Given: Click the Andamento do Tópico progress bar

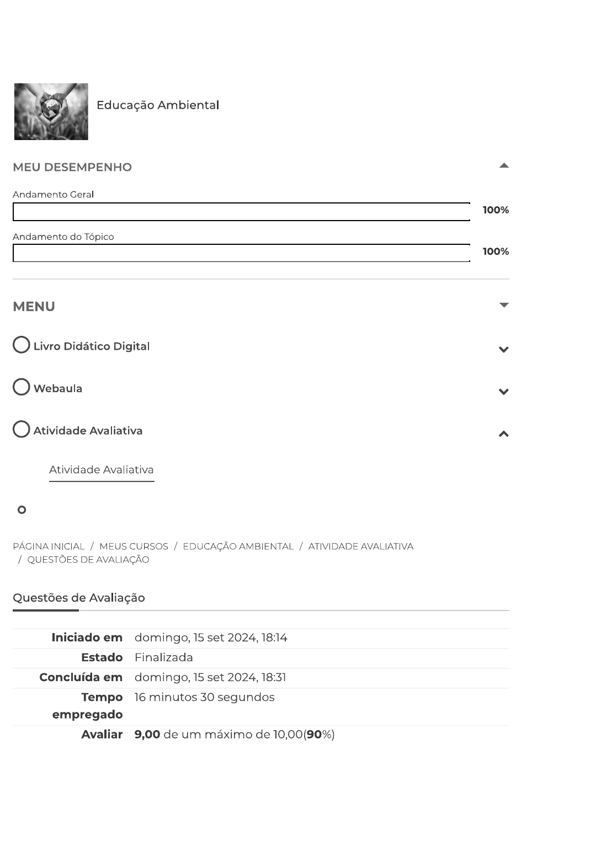Looking at the screenshot, I should [x=241, y=253].
